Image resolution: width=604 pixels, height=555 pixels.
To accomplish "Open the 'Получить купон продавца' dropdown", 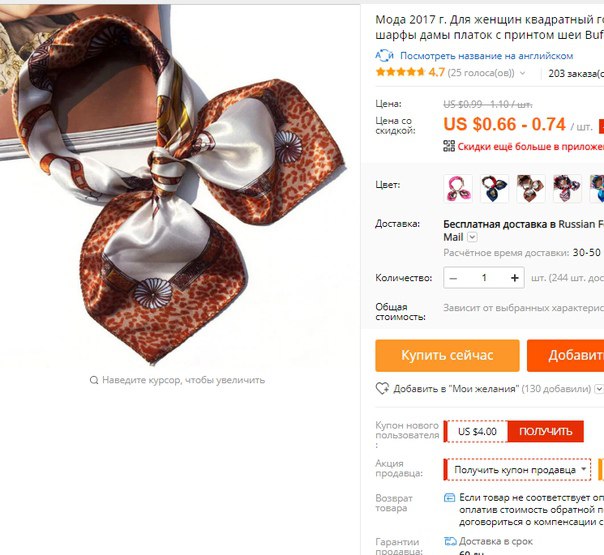I will coord(517,469).
